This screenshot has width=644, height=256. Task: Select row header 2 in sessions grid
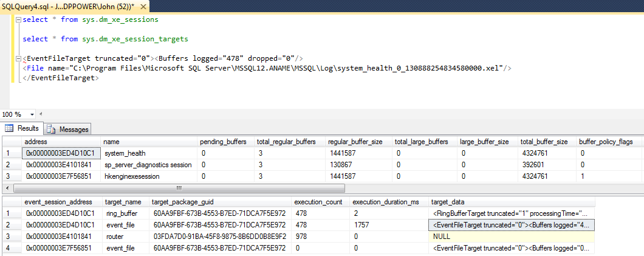coord(12,165)
